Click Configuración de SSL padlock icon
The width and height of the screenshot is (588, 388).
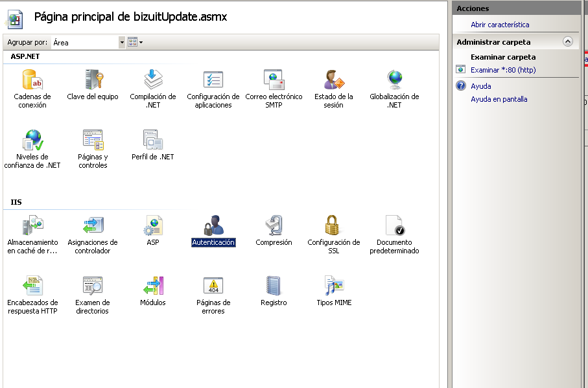[x=333, y=225]
